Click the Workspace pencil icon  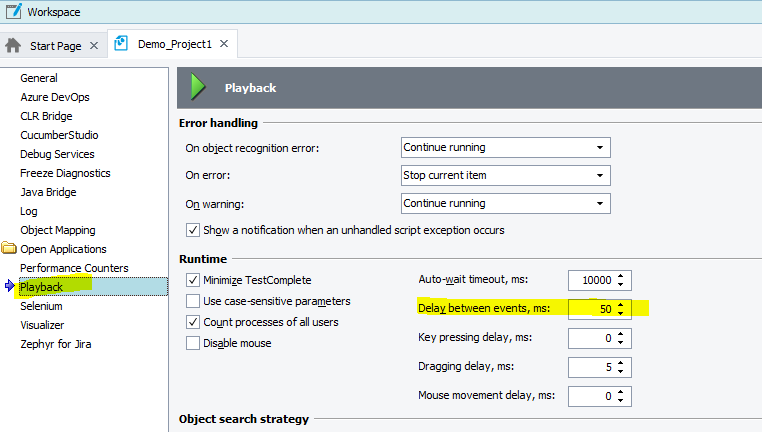click(x=13, y=12)
